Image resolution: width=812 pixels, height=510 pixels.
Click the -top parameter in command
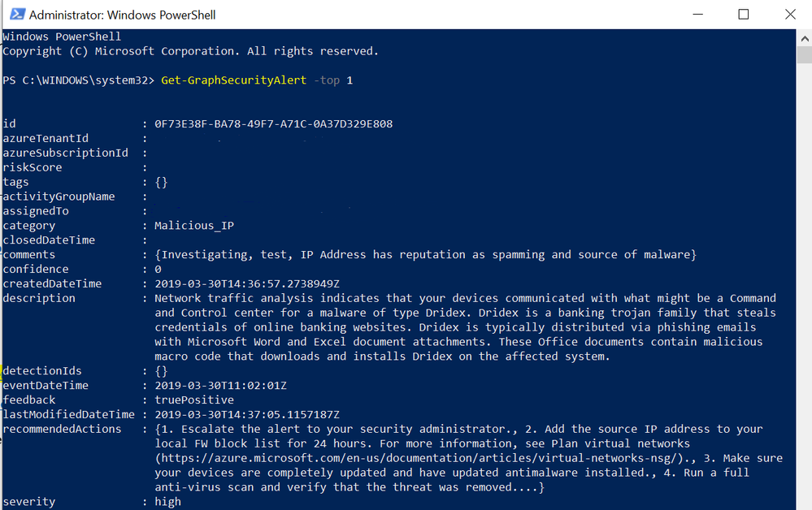click(x=327, y=80)
